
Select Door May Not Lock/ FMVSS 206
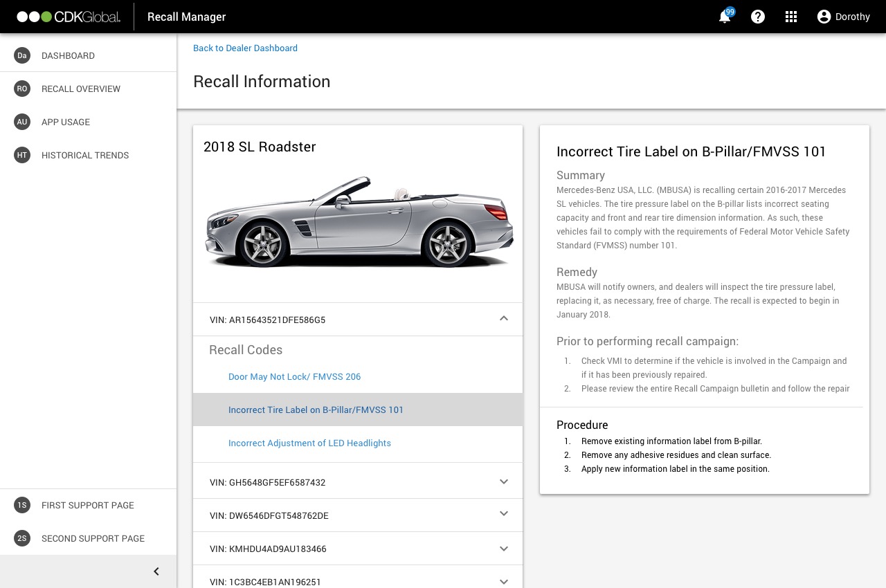click(x=294, y=376)
